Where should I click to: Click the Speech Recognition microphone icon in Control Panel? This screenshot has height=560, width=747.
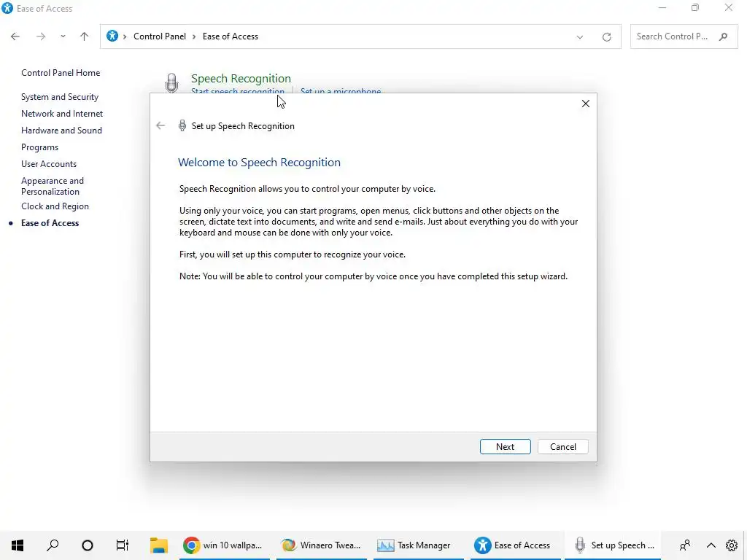(171, 83)
